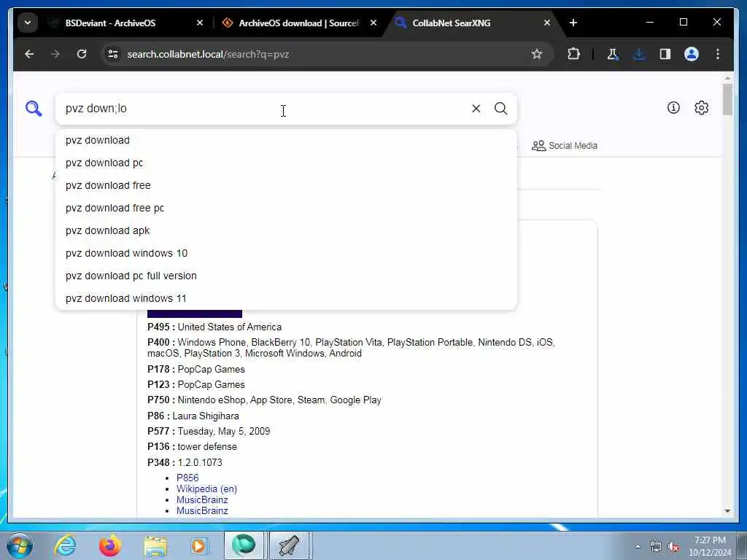Open the Windows Start menu
The image size is (747, 560).
coord(20,545)
